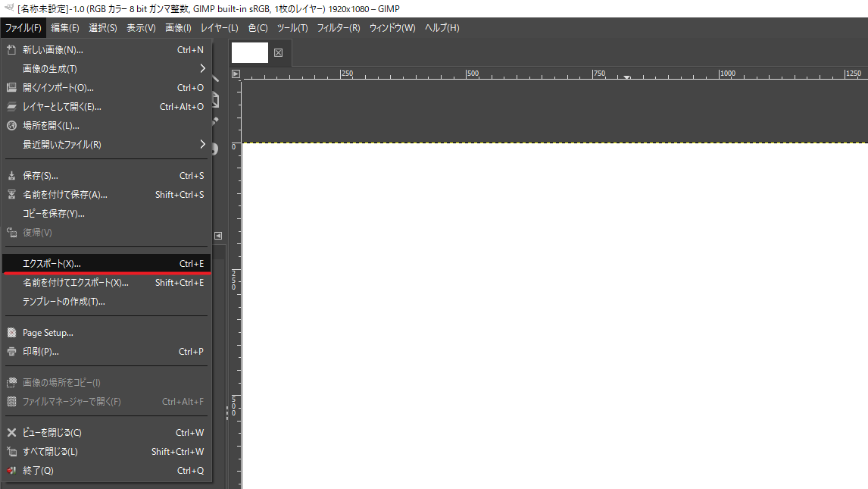Screen dimensions: 868x489
Task: Open the 編集(E) menu
Action: click(65, 28)
